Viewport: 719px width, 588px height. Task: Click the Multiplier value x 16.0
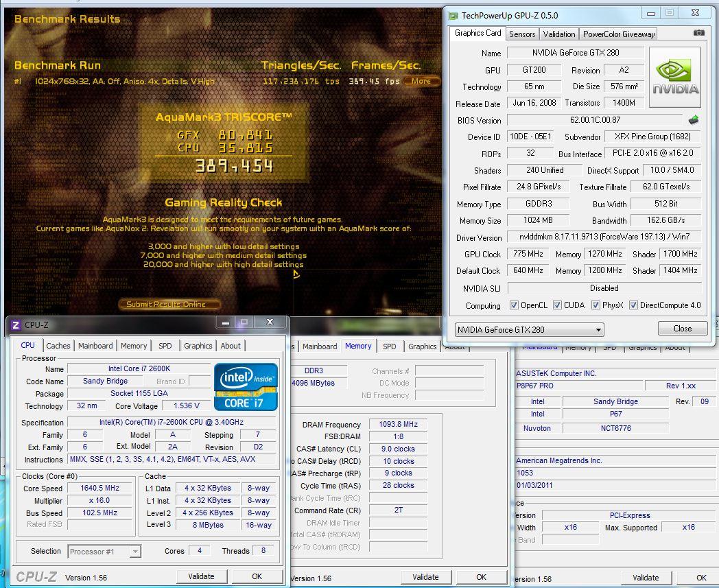[x=100, y=500]
